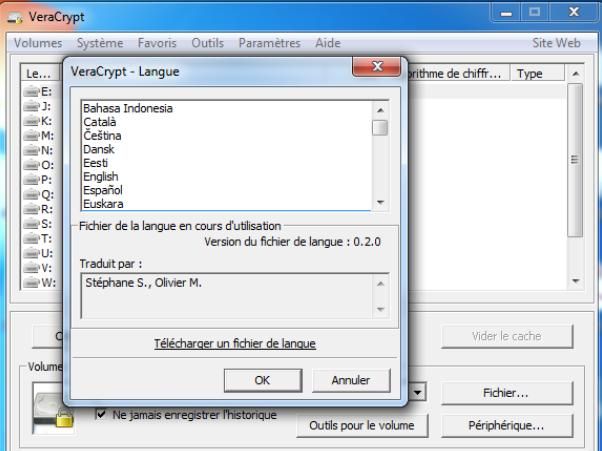Select drive R: icon in volume list
The height and width of the screenshot is (451, 602).
coord(31,209)
